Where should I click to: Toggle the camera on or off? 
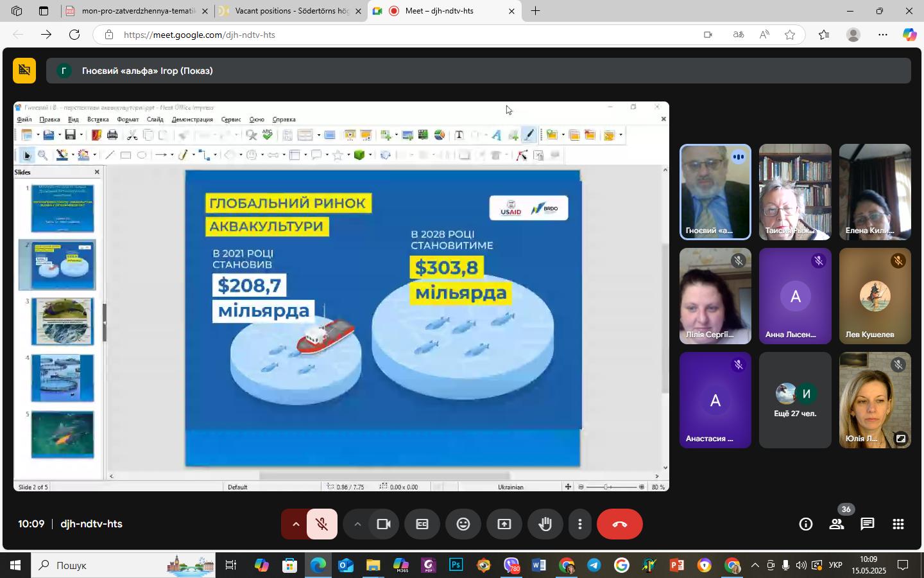384,524
